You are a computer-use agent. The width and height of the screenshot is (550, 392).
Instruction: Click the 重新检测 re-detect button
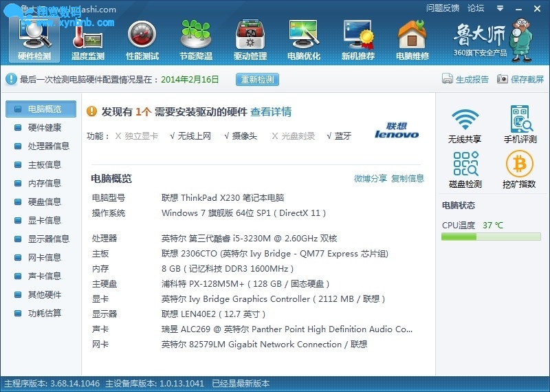click(x=257, y=79)
